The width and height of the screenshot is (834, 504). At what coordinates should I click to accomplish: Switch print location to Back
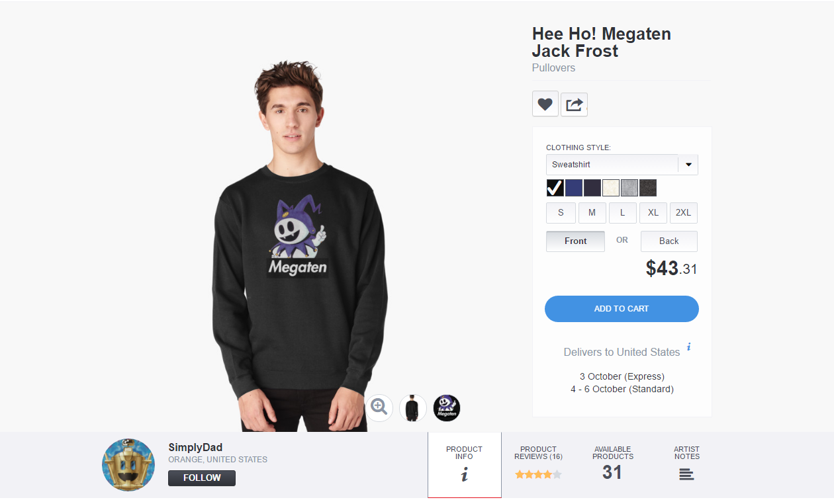coord(669,241)
